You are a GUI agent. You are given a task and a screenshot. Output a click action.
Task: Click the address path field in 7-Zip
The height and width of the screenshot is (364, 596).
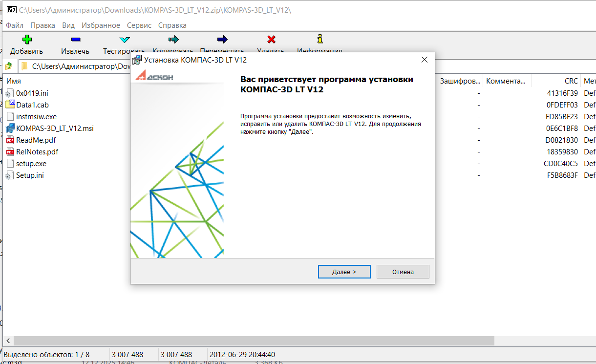coord(82,66)
